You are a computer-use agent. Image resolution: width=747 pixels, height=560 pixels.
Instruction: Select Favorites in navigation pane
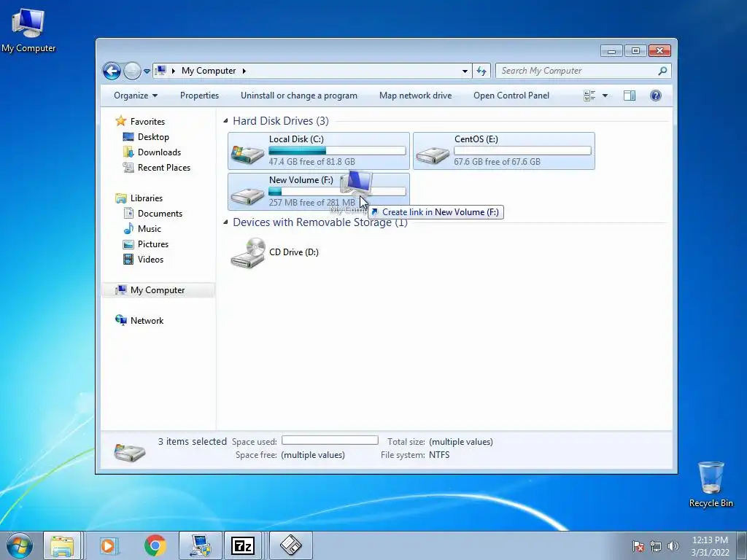tap(140, 122)
